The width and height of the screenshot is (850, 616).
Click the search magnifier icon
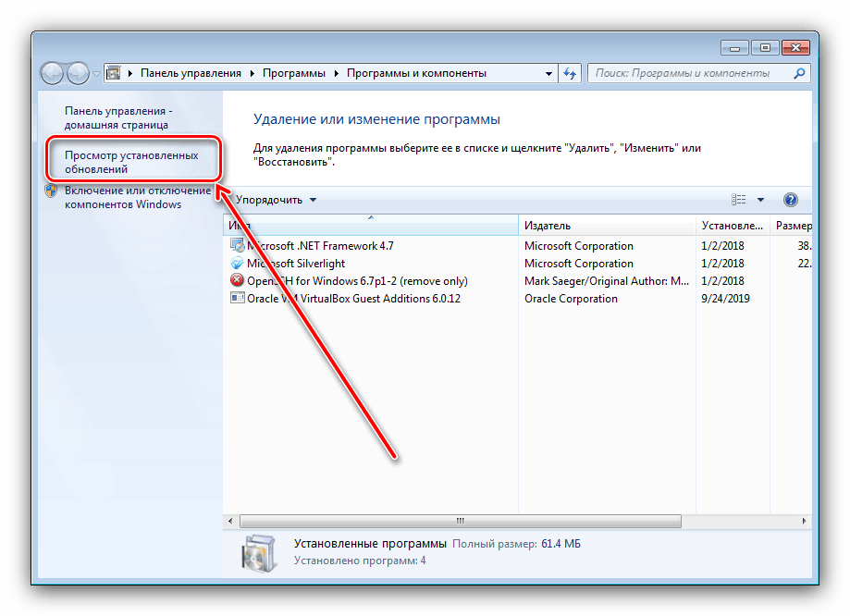[799, 73]
